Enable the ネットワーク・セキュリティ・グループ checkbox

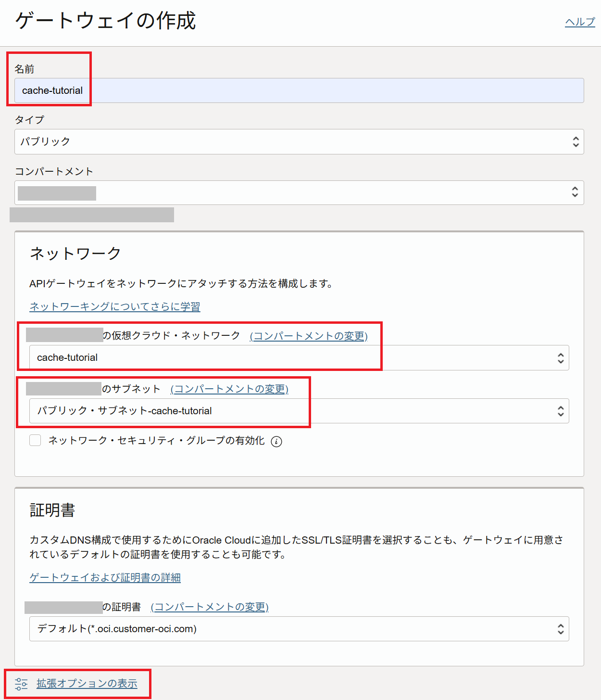pos(35,440)
